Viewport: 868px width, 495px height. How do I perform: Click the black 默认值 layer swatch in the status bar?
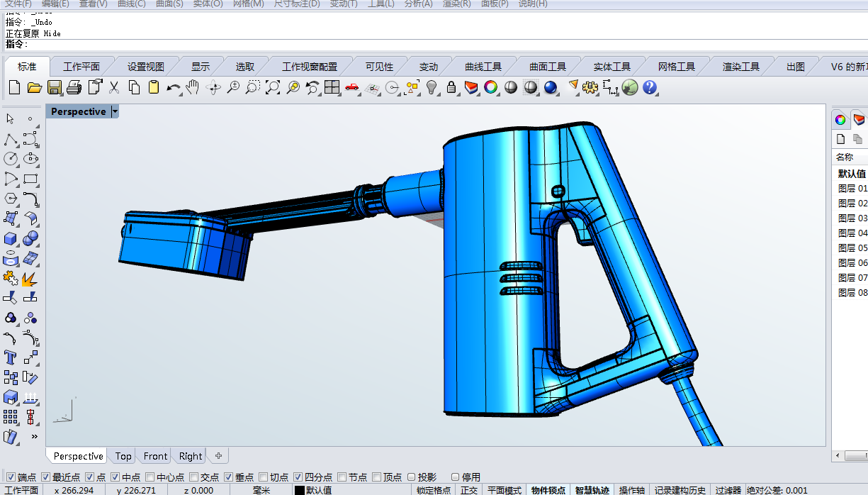click(300, 490)
